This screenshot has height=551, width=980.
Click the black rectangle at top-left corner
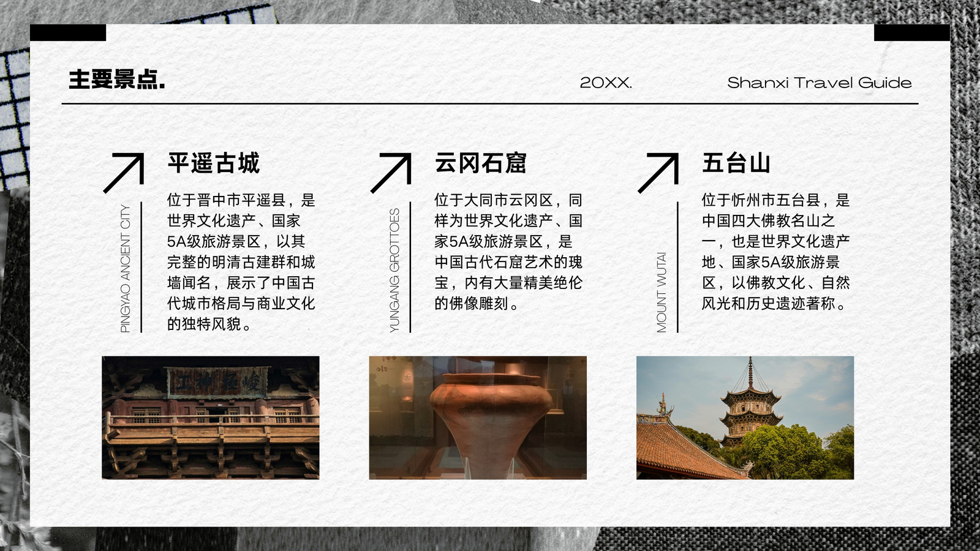click(68, 32)
